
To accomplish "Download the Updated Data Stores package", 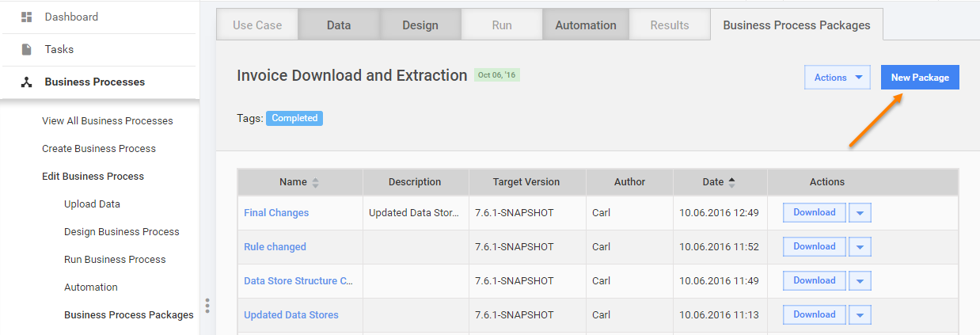I will [x=815, y=314].
